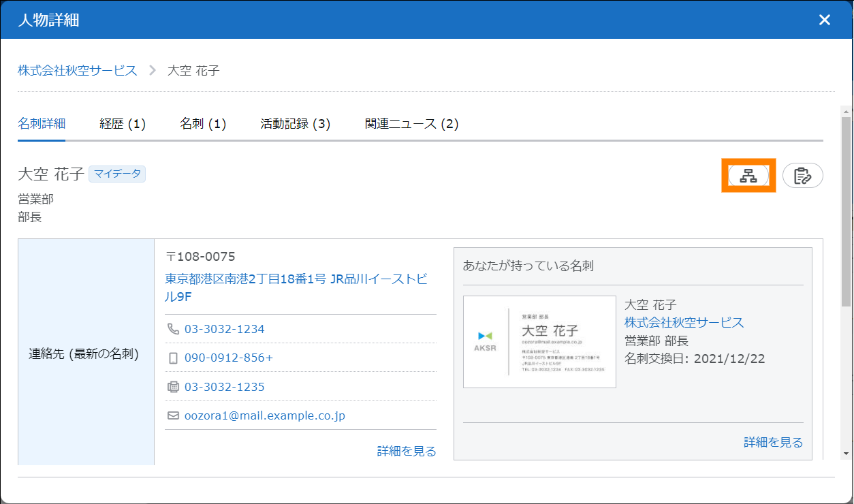Open the organization chart icon button
Image resolution: width=854 pixels, height=504 pixels.
click(748, 176)
